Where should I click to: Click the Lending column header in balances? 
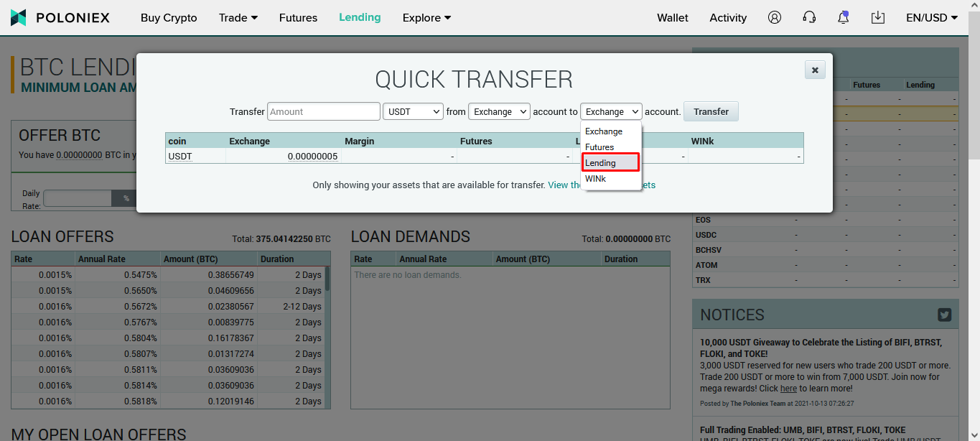tap(920, 85)
